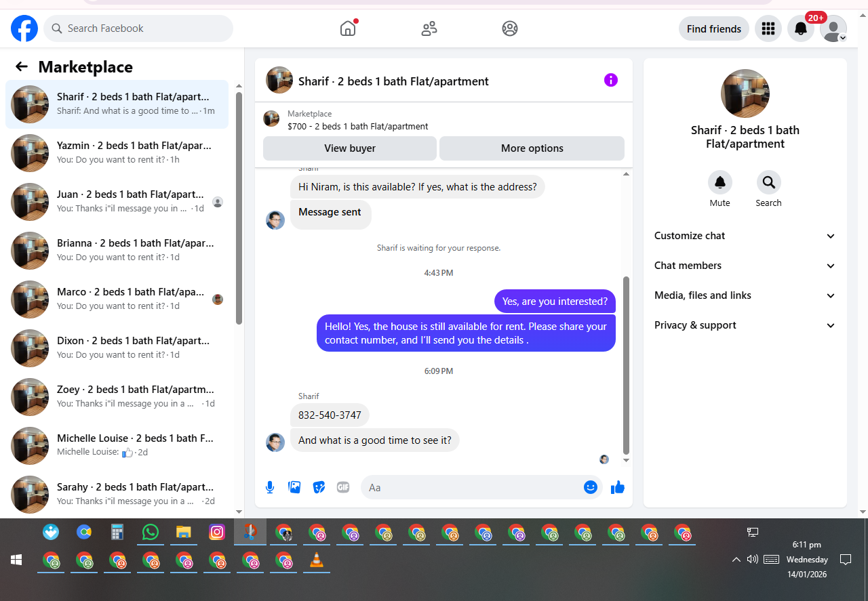Click Sharif's avatar beside latest message
The height and width of the screenshot is (601, 868).
[x=275, y=442]
